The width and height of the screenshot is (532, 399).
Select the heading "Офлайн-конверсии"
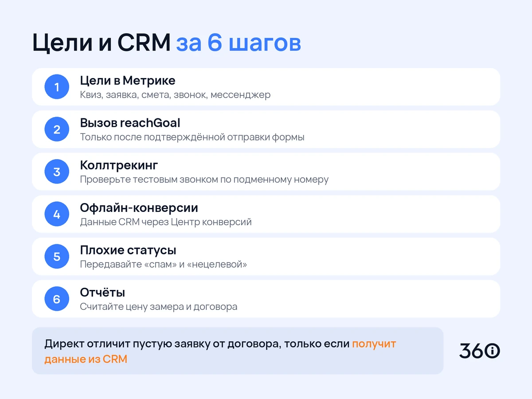pyautogui.click(x=139, y=207)
